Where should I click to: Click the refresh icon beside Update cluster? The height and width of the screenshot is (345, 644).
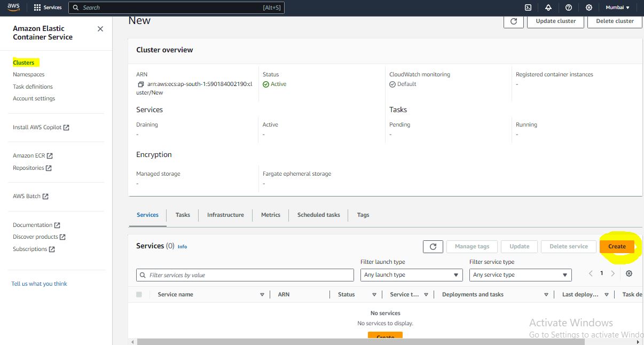(x=514, y=21)
